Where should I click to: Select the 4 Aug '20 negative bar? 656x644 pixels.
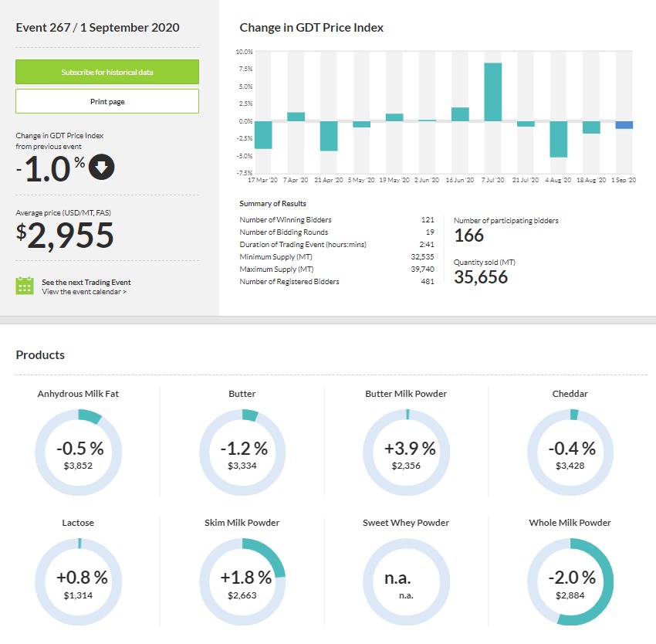(559, 139)
